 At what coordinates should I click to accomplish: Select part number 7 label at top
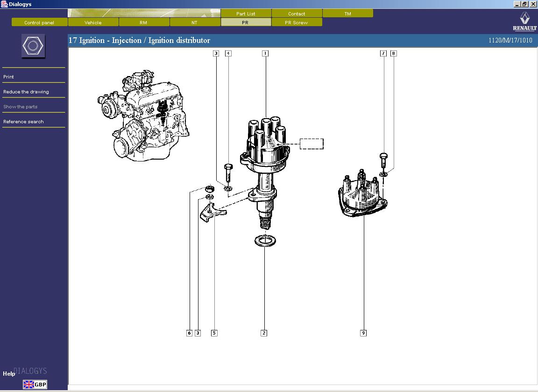[383, 53]
